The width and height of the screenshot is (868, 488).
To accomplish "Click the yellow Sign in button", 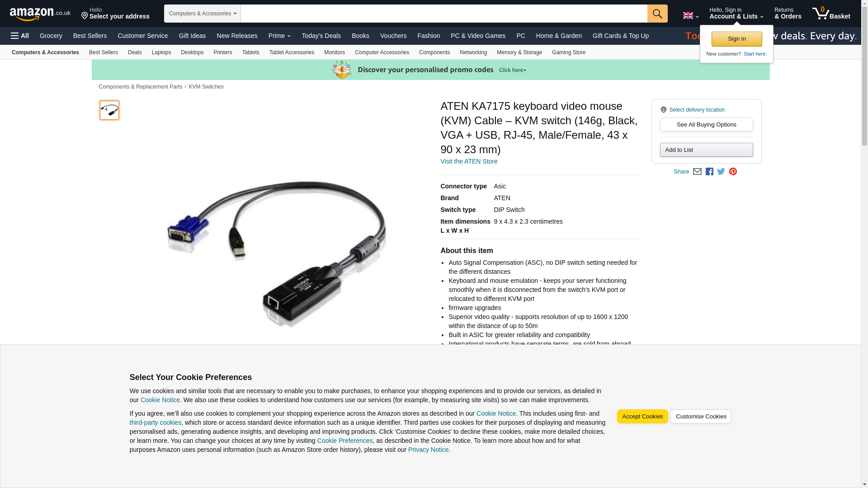I will tap(736, 39).
